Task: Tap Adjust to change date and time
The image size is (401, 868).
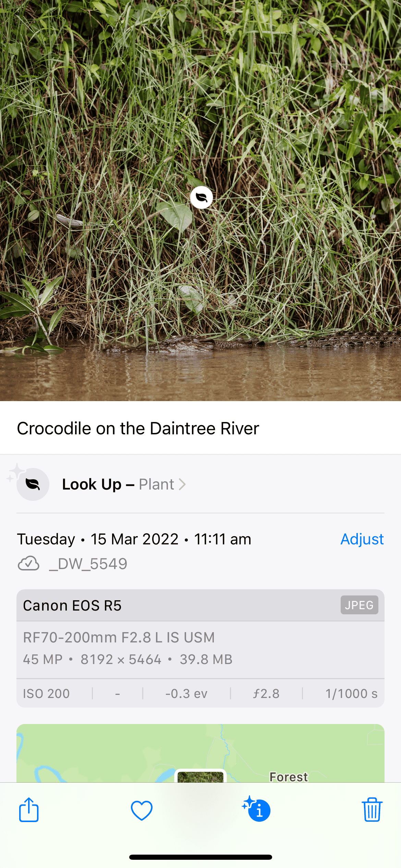Action: pyautogui.click(x=362, y=539)
